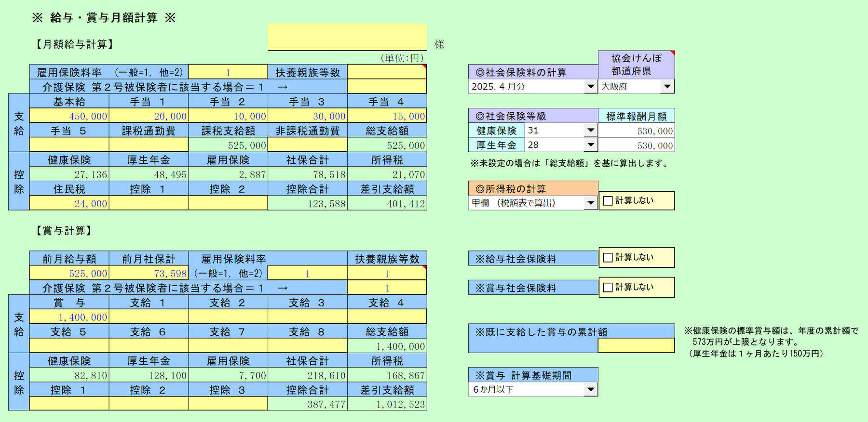The height and width of the screenshot is (422, 868).
Task: Click the empty 非課税通勤費 input cell
Action: click(308, 145)
